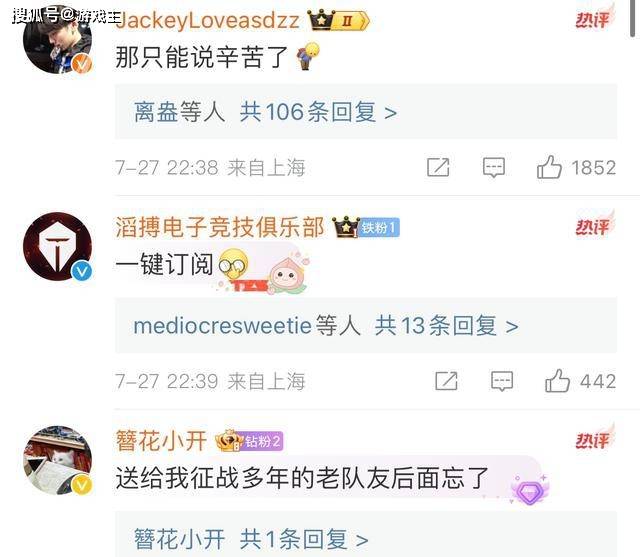This screenshot has height=557, width=640.
Task: Expand 共1条回复 under 簪花小开 comment
Action: 304,539
